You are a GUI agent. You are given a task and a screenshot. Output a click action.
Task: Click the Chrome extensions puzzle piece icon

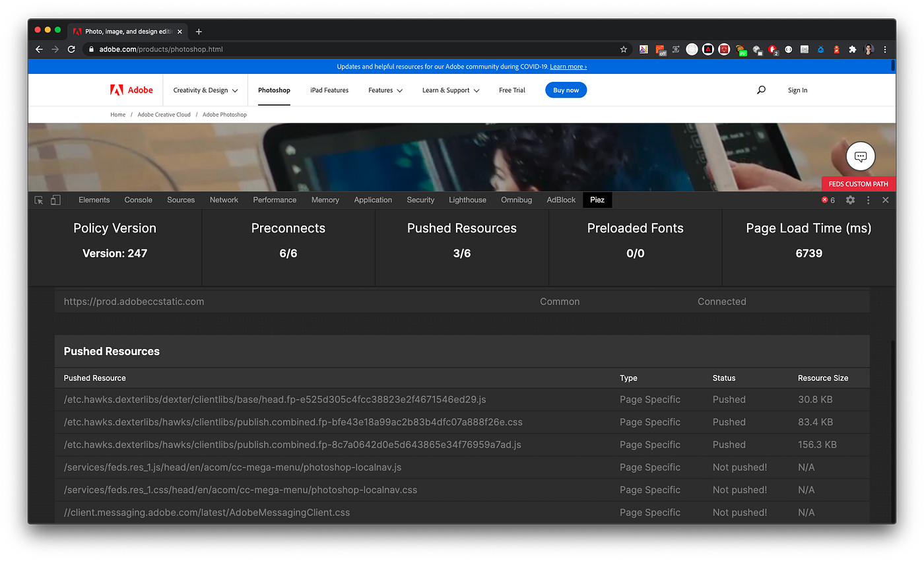click(x=852, y=49)
